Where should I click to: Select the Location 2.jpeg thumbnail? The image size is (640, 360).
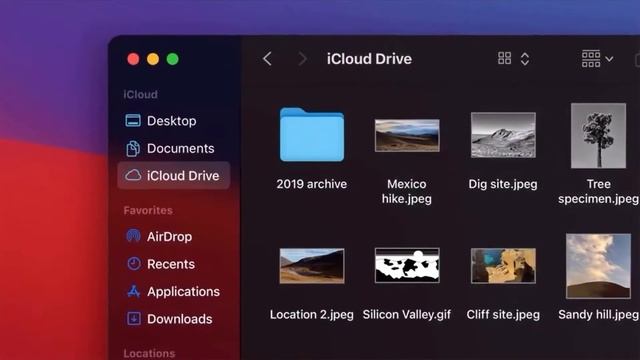[312, 266]
